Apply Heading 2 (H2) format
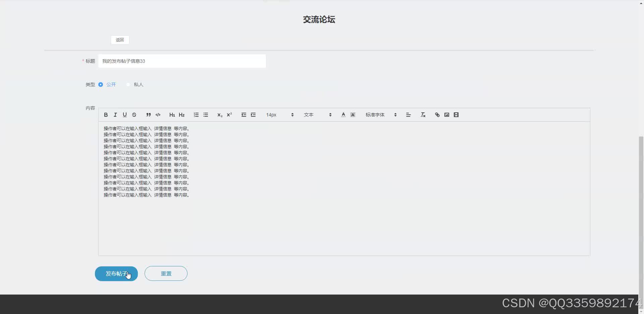 coord(181,115)
